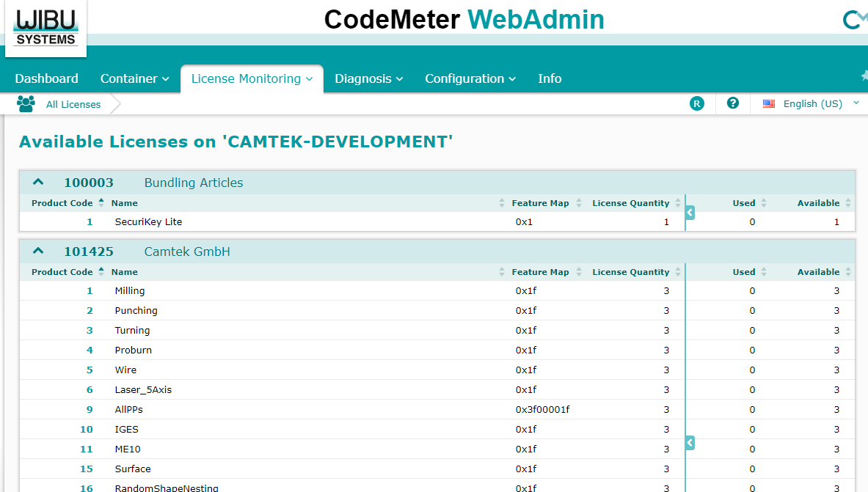Open the Info page
The height and width of the screenshot is (492, 868).
(x=550, y=78)
